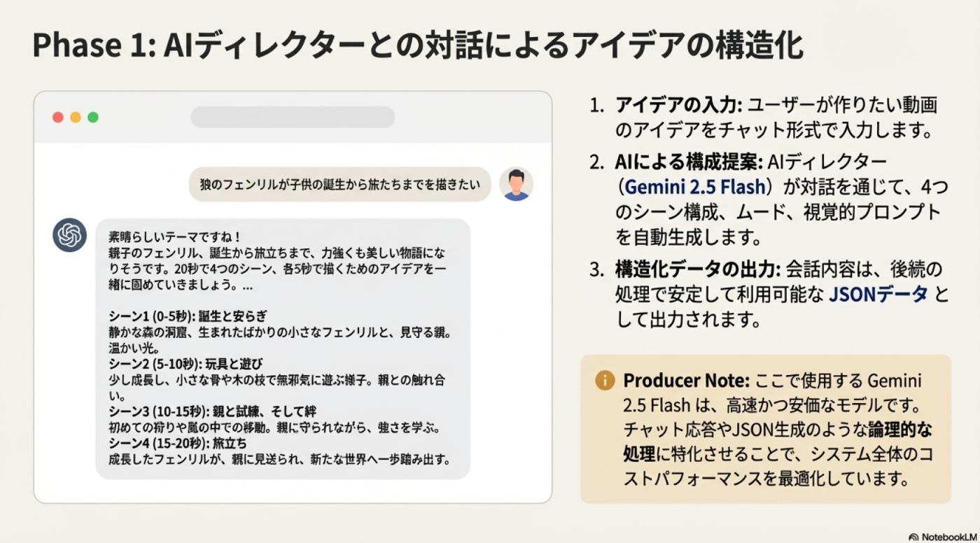Click the mock browser address bar
The width and height of the screenshot is (980, 543).
pos(293,117)
